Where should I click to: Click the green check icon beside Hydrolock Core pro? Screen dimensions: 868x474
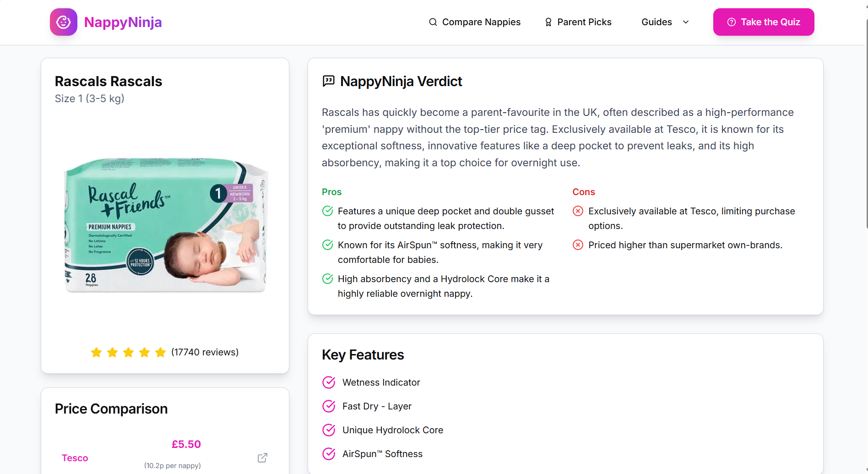[x=328, y=279]
